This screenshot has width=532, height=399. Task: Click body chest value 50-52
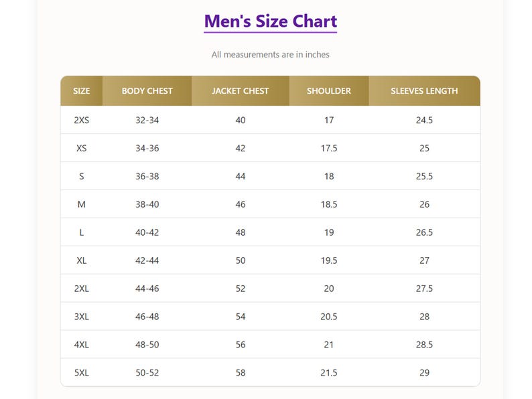tap(147, 373)
